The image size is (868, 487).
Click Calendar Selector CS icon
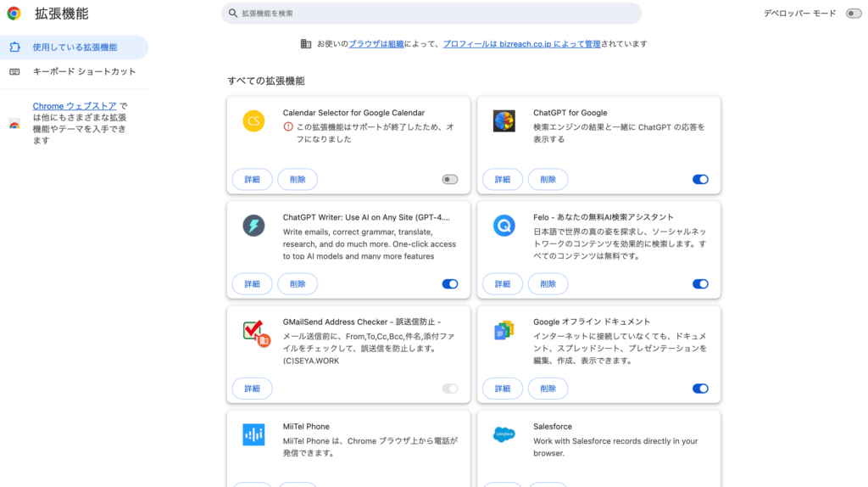click(253, 120)
